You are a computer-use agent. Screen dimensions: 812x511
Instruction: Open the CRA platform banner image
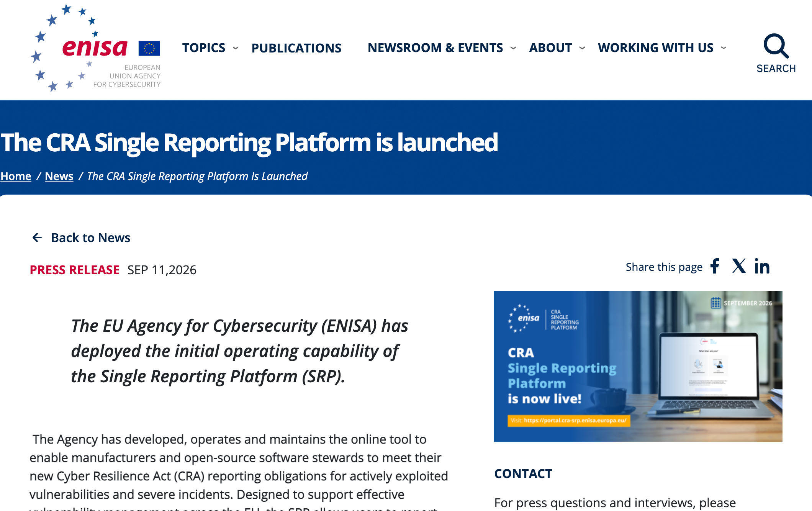(x=638, y=366)
